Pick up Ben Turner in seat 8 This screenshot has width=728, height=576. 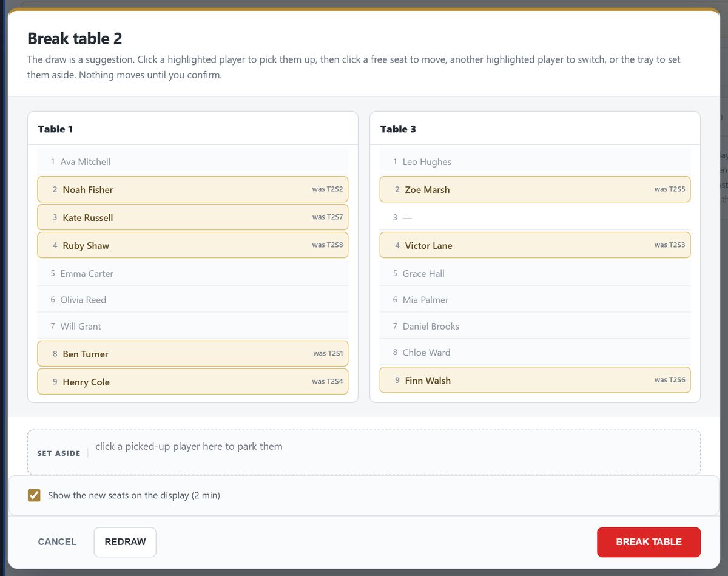(x=193, y=354)
